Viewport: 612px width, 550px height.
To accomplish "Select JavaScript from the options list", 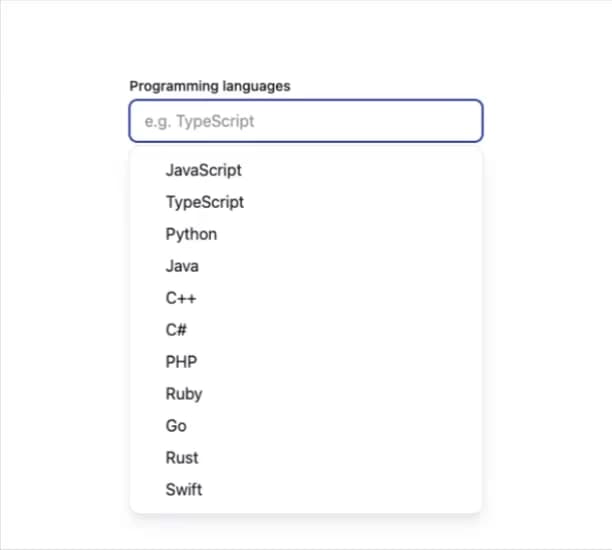I will click(306, 170).
